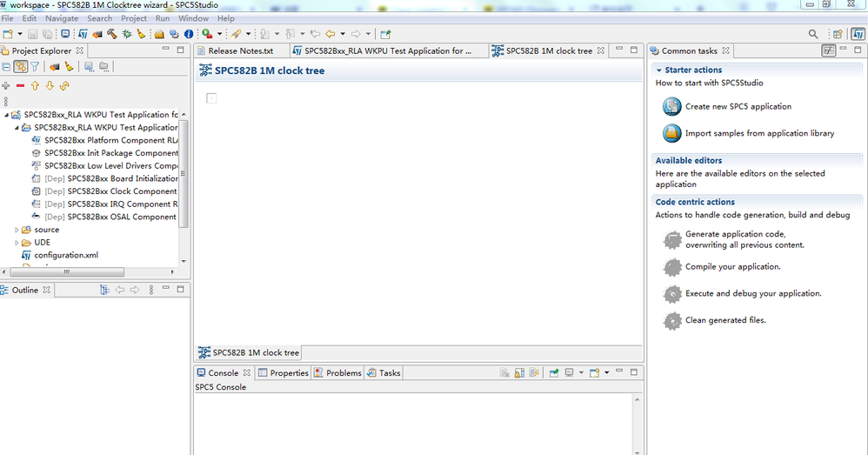Click Generate application code link
This screenshot has height=455, width=868.
coord(744,239)
